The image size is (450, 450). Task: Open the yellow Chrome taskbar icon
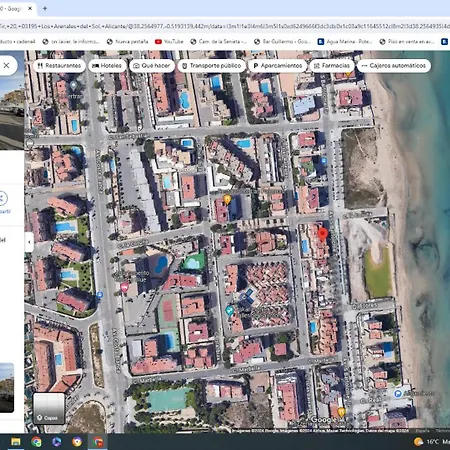77,442
